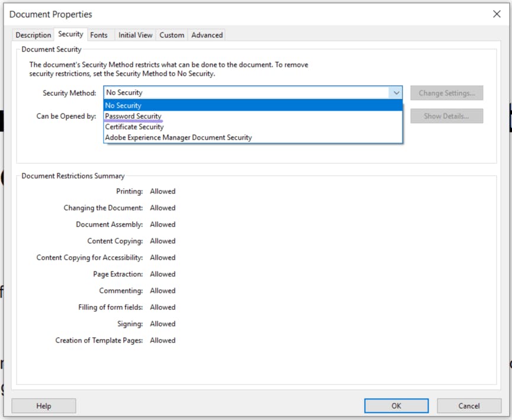Confirm with the OK button
512x420 pixels.
(397, 406)
